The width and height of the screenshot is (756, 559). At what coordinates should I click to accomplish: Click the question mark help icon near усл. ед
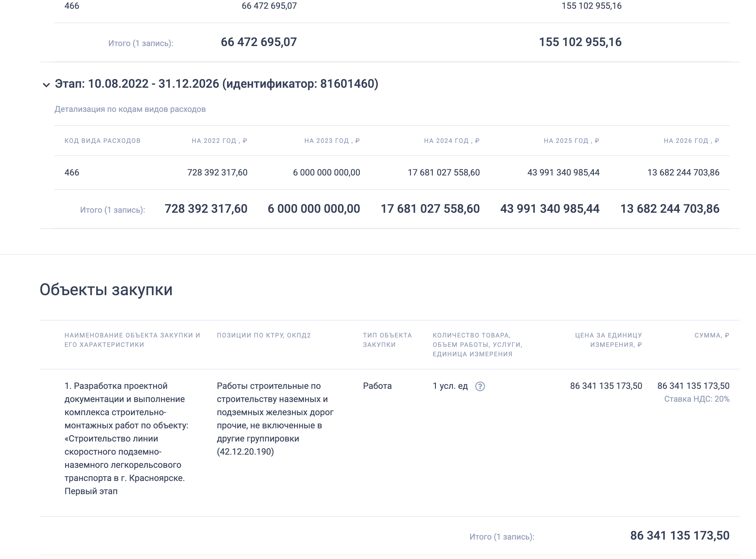(x=480, y=386)
